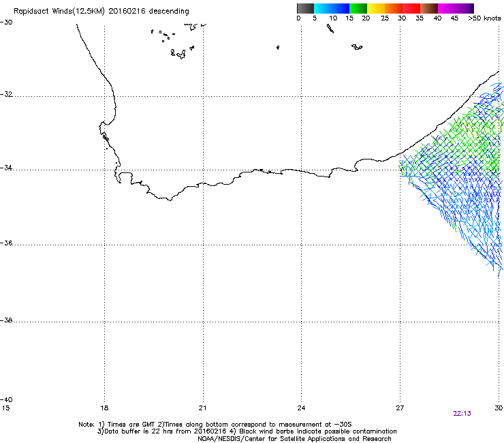Click the '10' legend scale label
This screenshot has height=443, width=504.
point(333,18)
